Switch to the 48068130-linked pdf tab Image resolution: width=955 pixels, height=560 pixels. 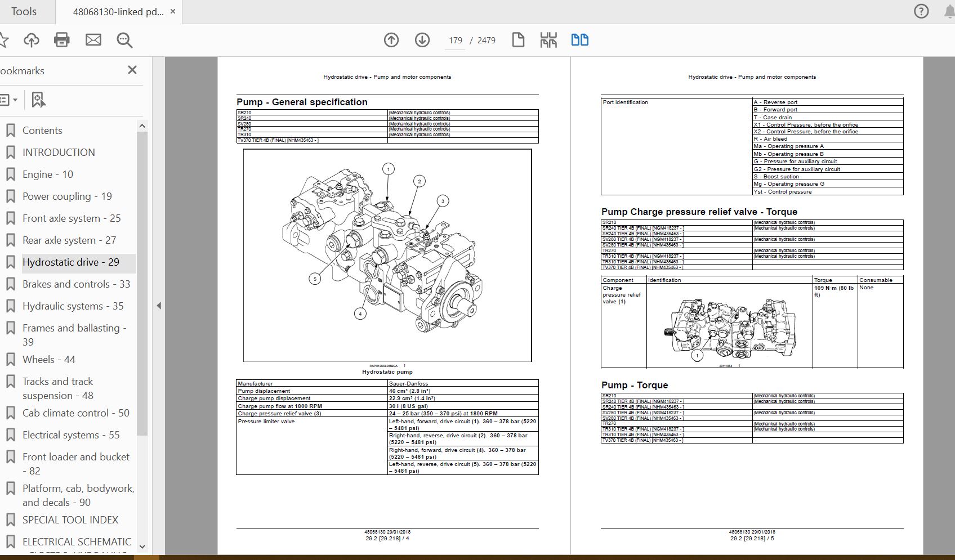pos(118,11)
